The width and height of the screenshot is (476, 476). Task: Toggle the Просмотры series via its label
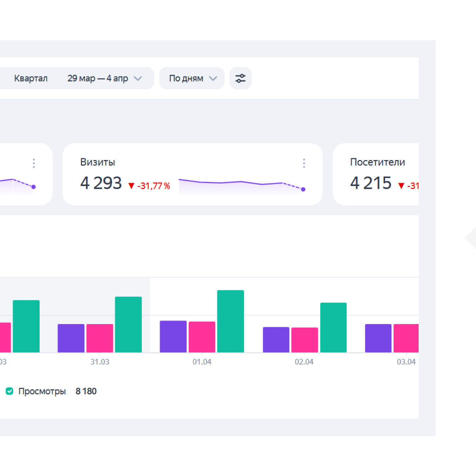pyautogui.click(x=42, y=391)
